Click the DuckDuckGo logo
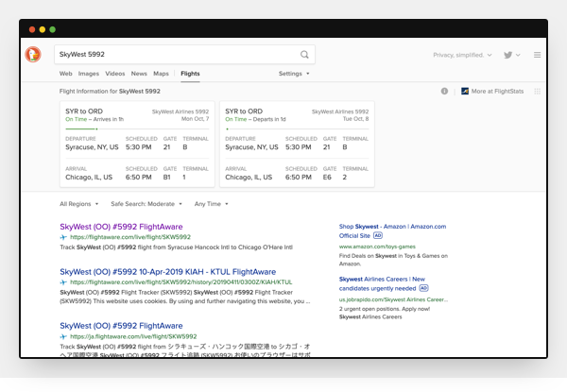The image size is (567, 392). point(33,55)
